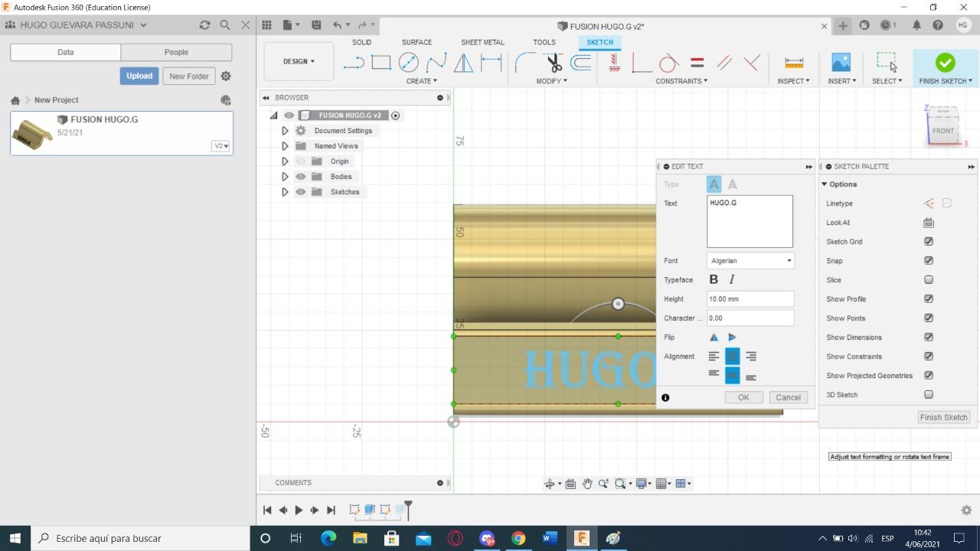Click the Measure ruler icon
Viewport: 980px width, 551px height.
794,63
